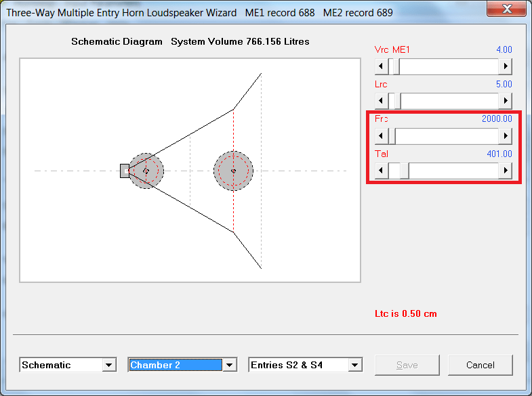Open the Chamber 2 dropdown
The width and height of the screenshot is (532, 396).
point(229,365)
